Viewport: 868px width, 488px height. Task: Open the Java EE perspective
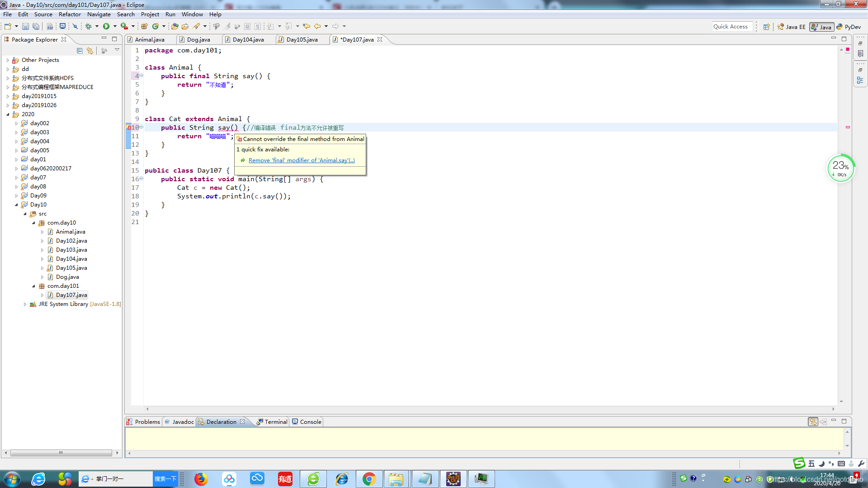pyautogui.click(x=791, y=27)
